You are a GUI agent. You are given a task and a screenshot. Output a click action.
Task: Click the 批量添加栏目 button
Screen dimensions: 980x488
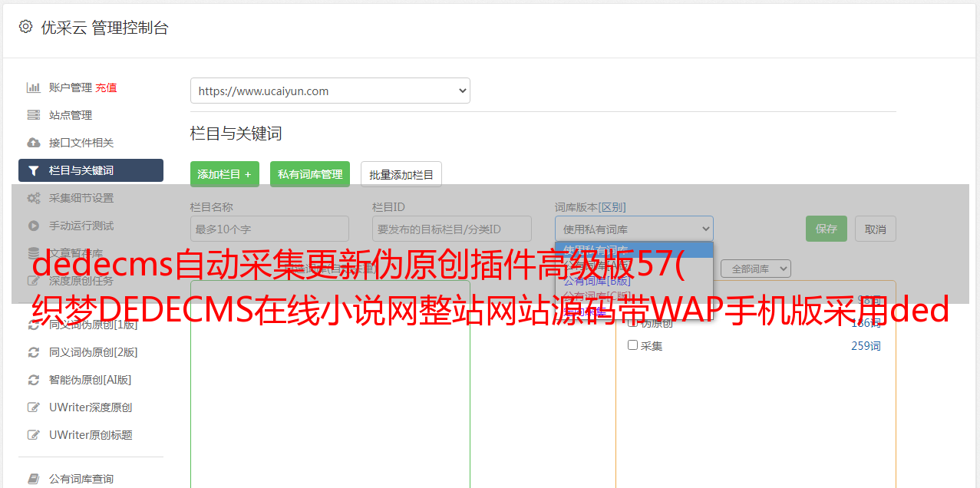click(x=401, y=174)
